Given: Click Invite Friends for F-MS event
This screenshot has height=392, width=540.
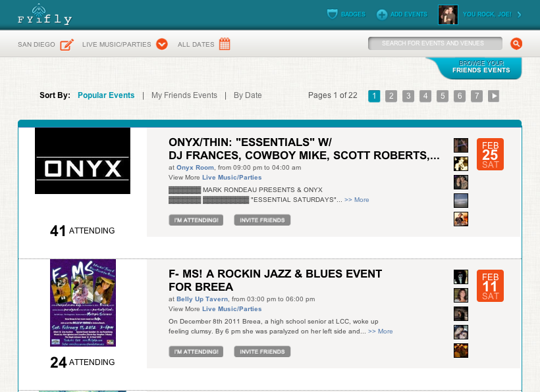Looking at the screenshot, I should 262,351.
